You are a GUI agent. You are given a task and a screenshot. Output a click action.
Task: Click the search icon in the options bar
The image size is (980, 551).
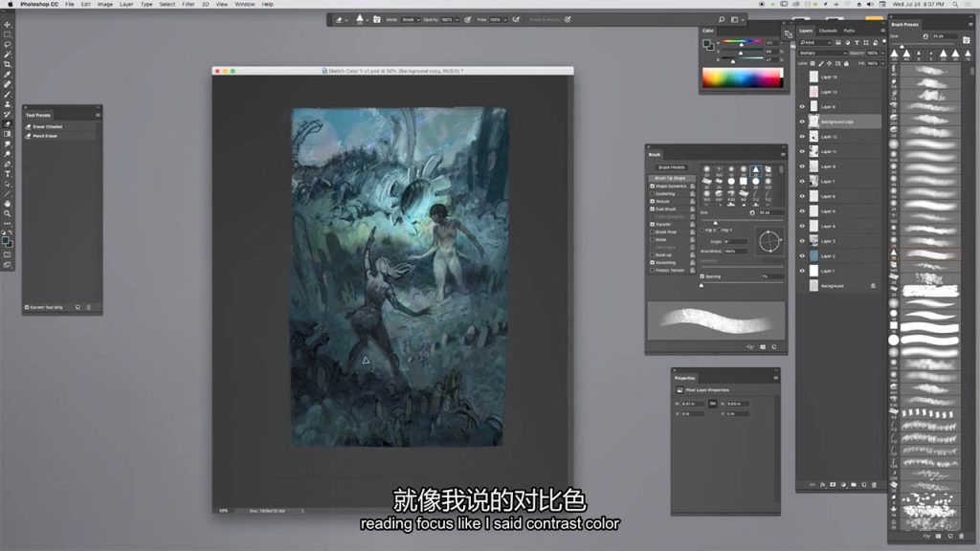tap(722, 20)
